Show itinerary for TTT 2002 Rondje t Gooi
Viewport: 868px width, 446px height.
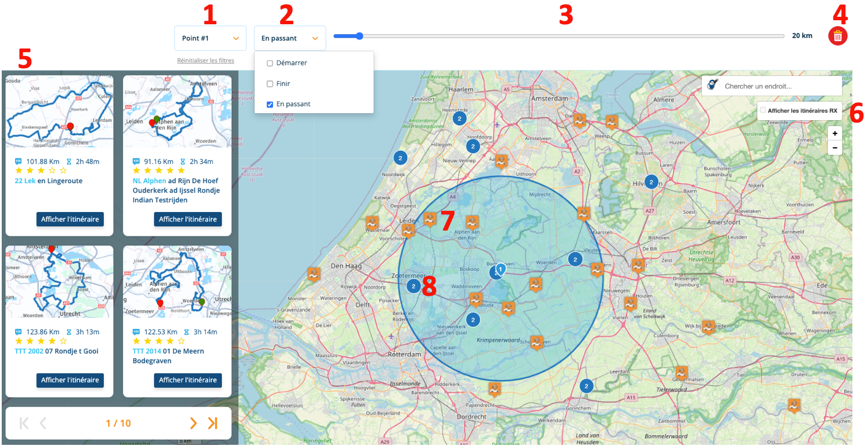pyautogui.click(x=70, y=380)
